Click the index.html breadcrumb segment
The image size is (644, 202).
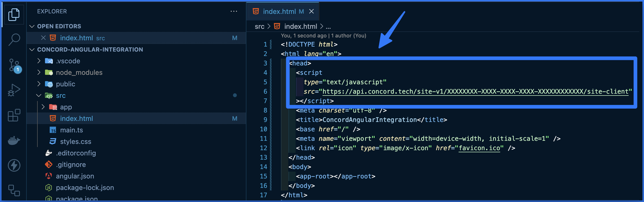click(301, 26)
